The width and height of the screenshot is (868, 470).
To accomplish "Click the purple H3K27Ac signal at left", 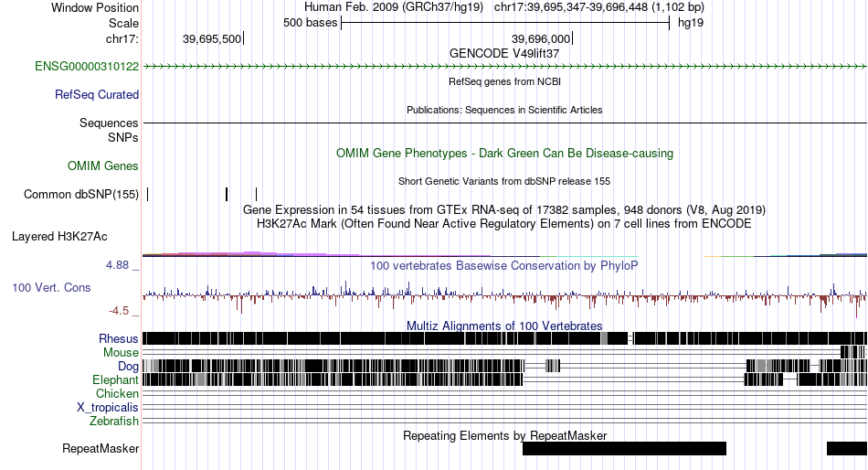I will point(252,254).
